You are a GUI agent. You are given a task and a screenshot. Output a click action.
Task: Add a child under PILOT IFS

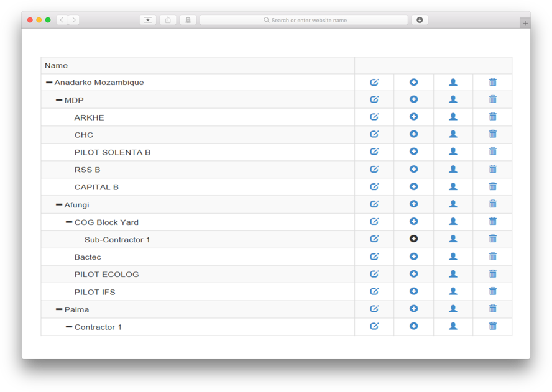[413, 291]
